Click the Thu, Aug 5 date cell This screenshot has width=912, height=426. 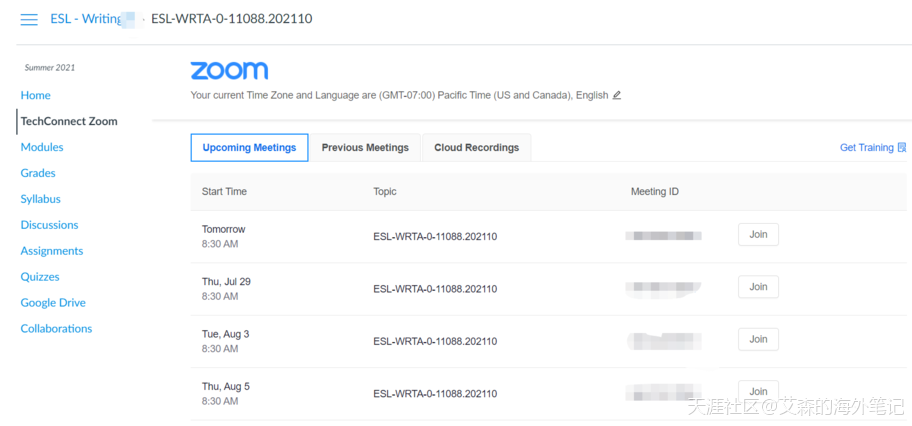(226, 386)
